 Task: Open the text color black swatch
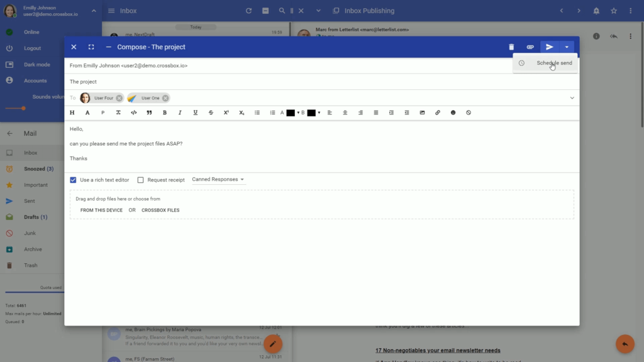(x=290, y=112)
